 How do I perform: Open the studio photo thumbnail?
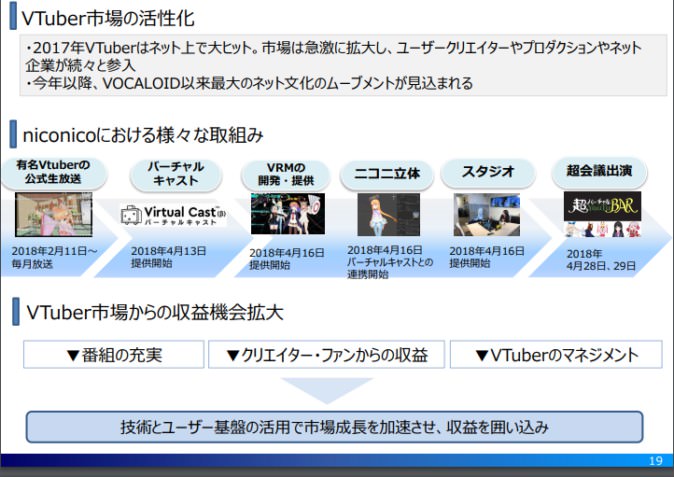pos(487,214)
